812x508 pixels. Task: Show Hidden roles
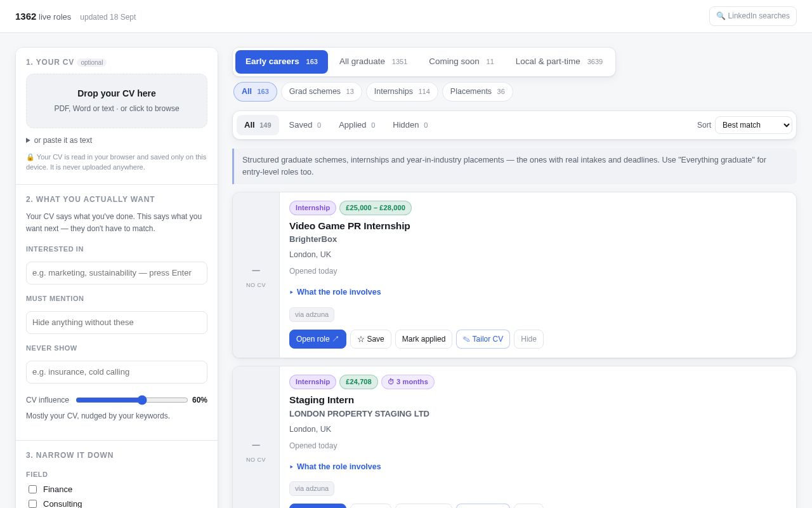click(410, 125)
